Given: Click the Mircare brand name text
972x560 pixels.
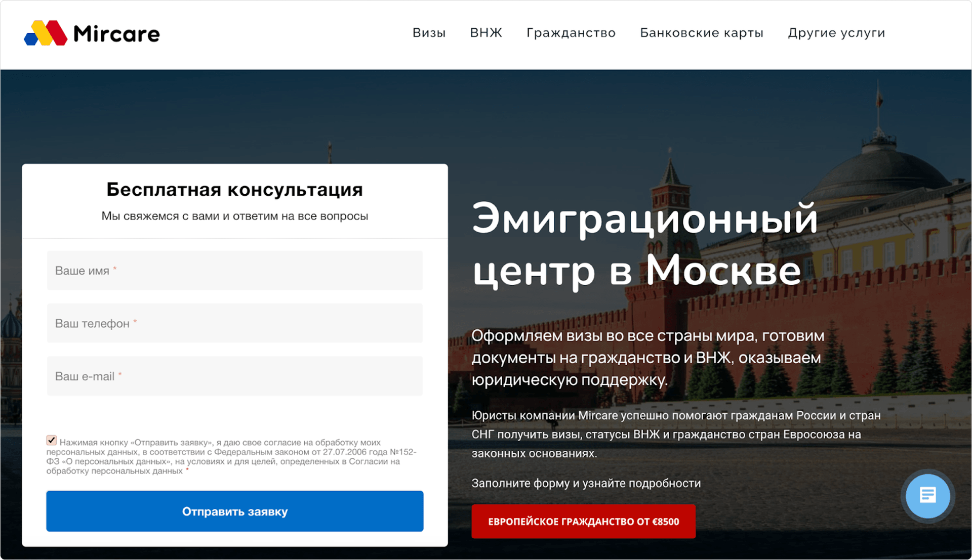Looking at the screenshot, I should point(116,34).
